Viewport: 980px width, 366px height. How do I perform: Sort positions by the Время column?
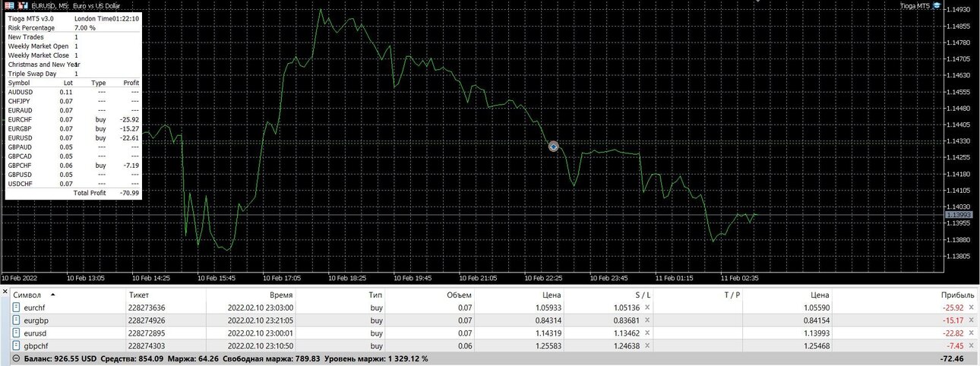[x=280, y=295]
